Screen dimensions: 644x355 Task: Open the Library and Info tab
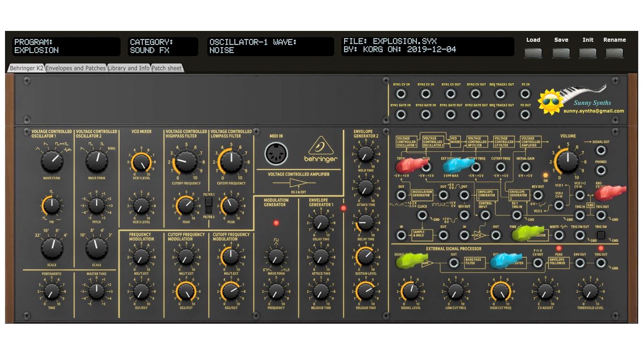pyautogui.click(x=129, y=68)
